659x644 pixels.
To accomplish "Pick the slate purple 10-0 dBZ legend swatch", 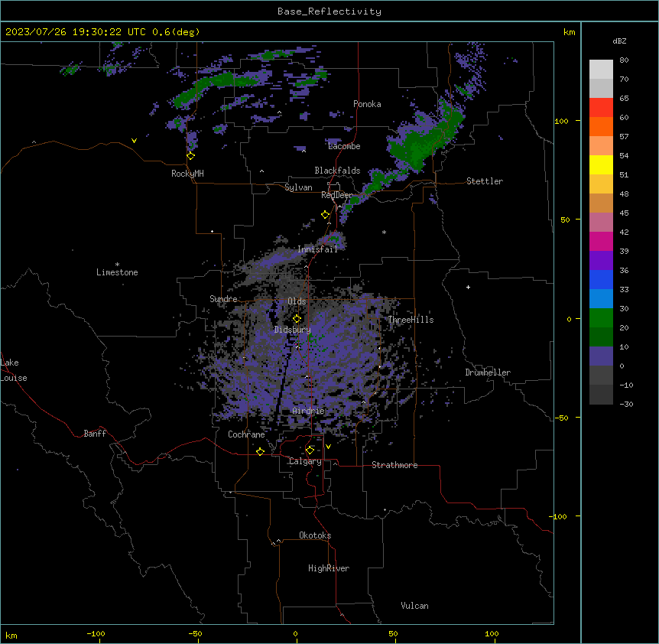I will point(601,356).
